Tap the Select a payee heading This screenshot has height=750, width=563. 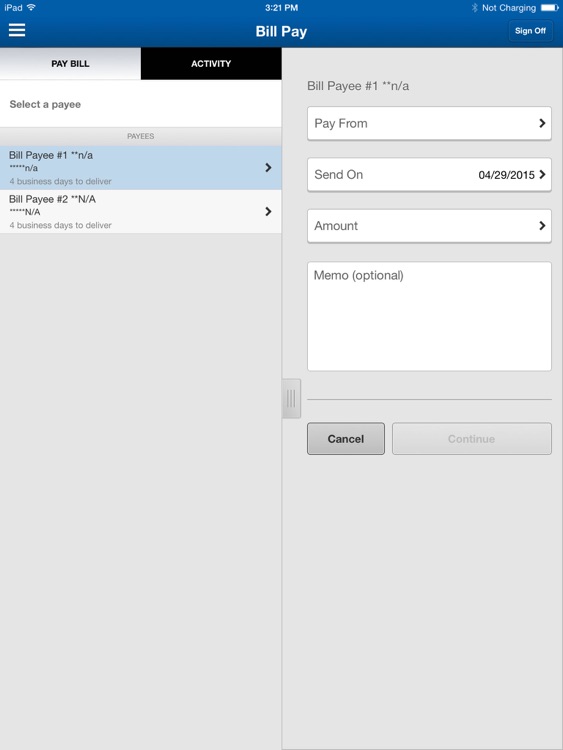click(x=45, y=104)
